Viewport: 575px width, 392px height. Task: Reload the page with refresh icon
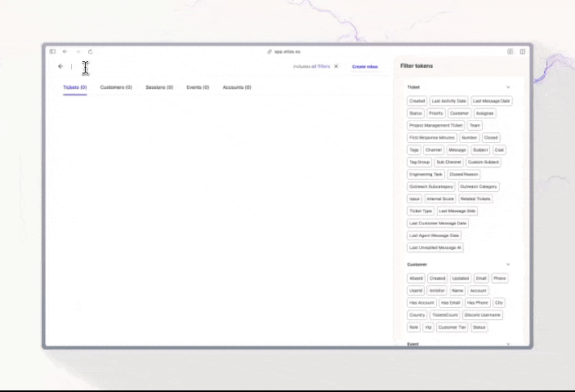[90, 51]
